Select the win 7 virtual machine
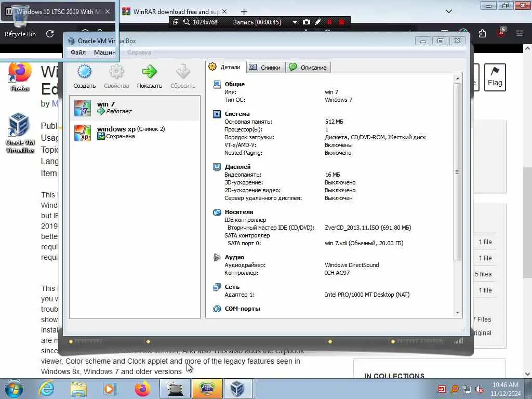 click(x=135, y=108)
